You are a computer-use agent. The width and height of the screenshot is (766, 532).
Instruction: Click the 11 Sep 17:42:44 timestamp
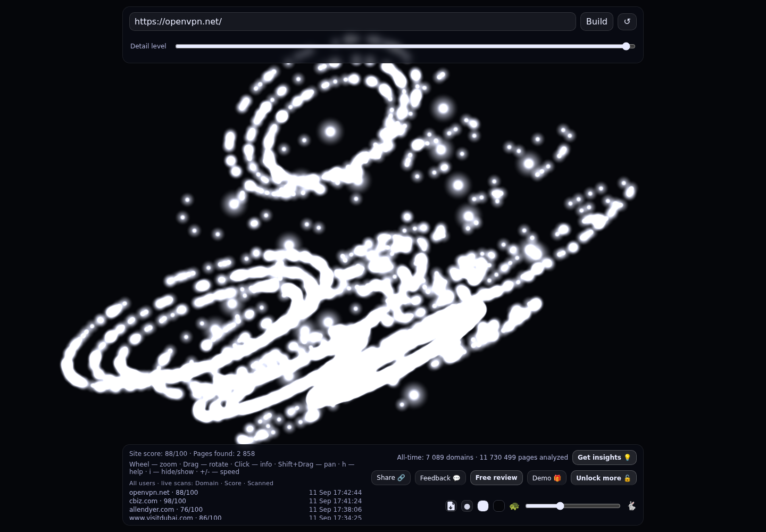pyautogui.click(x=335, y=493)
